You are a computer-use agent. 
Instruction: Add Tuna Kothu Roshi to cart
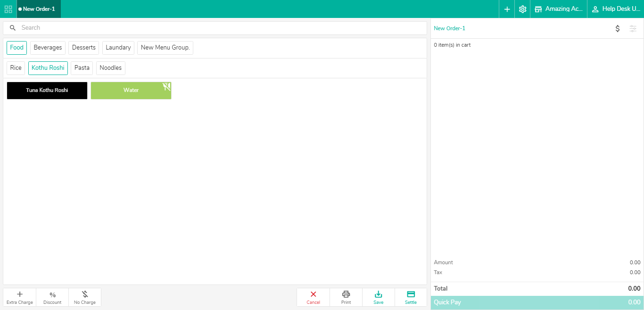pyautogui.click(x=47, y=91)
